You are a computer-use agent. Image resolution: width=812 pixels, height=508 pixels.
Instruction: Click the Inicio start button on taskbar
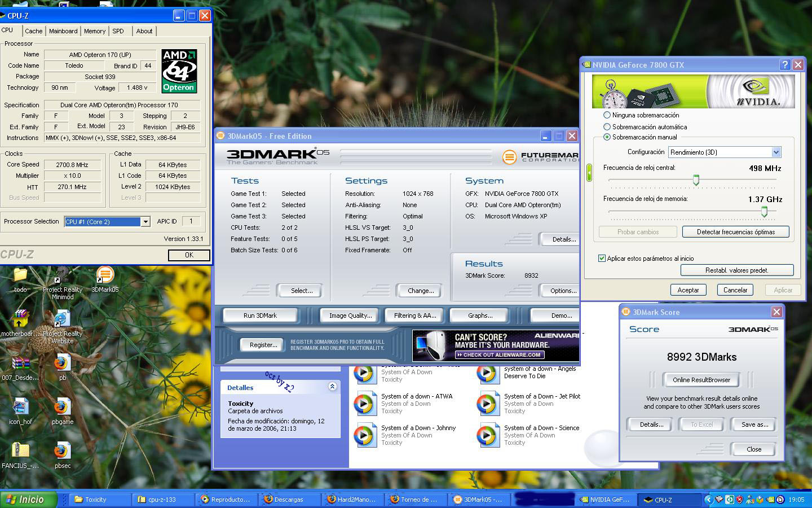pos(28,500)
